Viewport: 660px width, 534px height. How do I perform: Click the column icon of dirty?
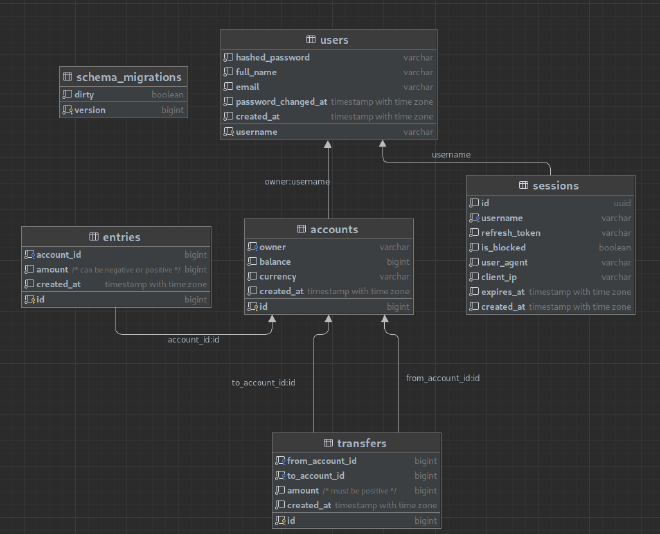click(67, 94)
